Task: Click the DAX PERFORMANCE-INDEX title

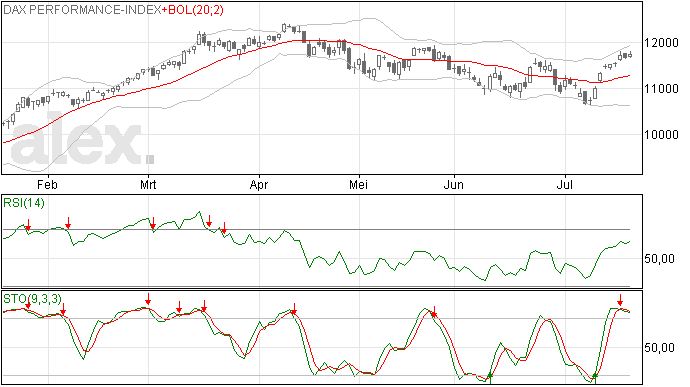Action: pyautogui.click(x=82, y=10)
